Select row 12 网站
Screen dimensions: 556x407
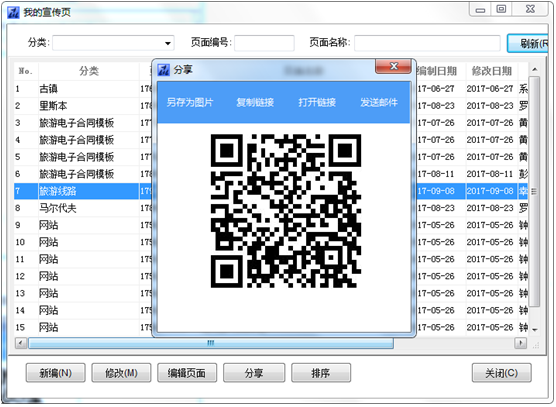[x=271, y=276]
